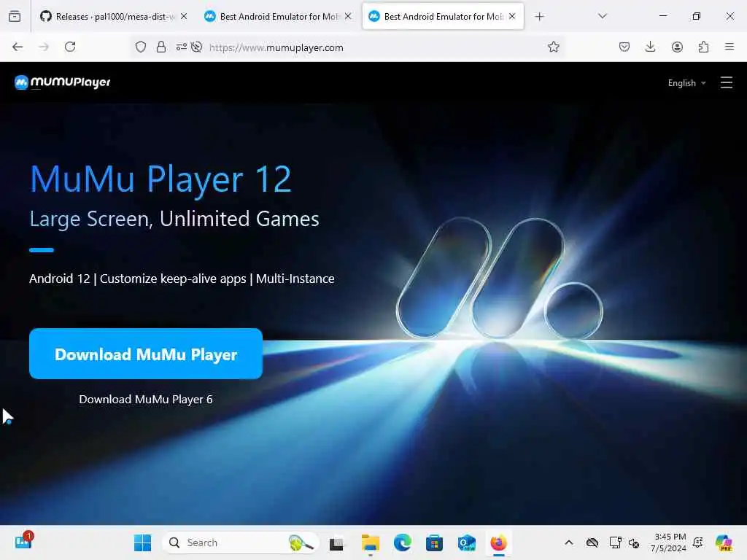Open the hamburger menu on the MuMu site
This screenshot has width=747, height=560.
(726, 83)
